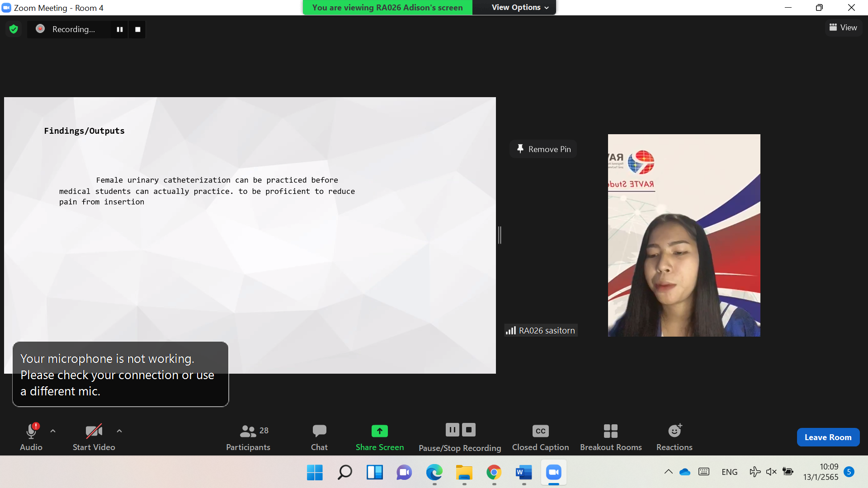Open Breakout Rooms
This screenshot has width=868, height=488.
[x=610, y=437]
